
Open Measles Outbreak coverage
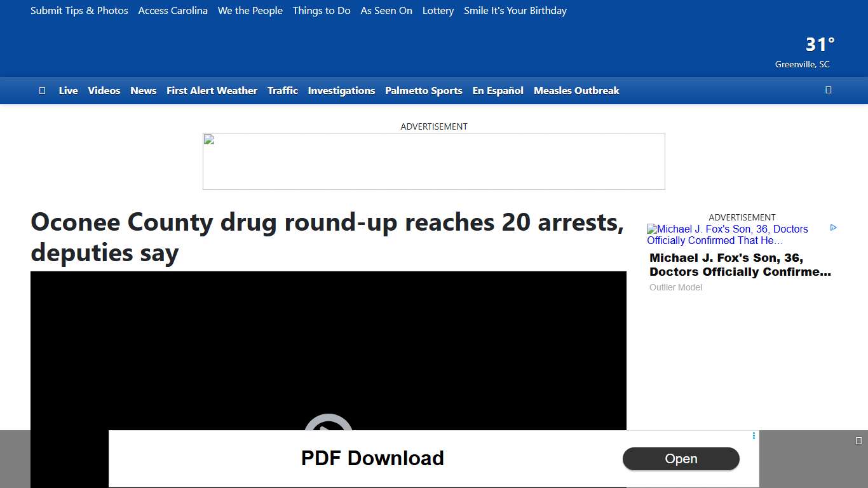pyautogui.click(x=576, y=90)
